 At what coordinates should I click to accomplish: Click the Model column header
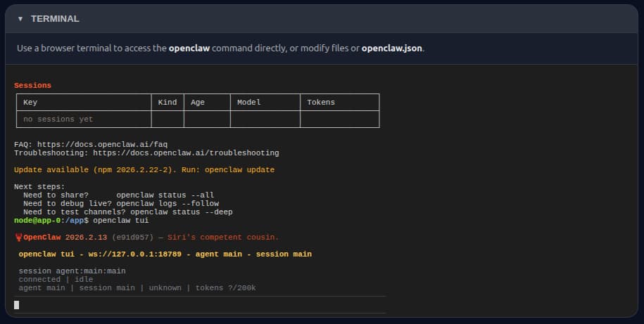pos(248,102)
